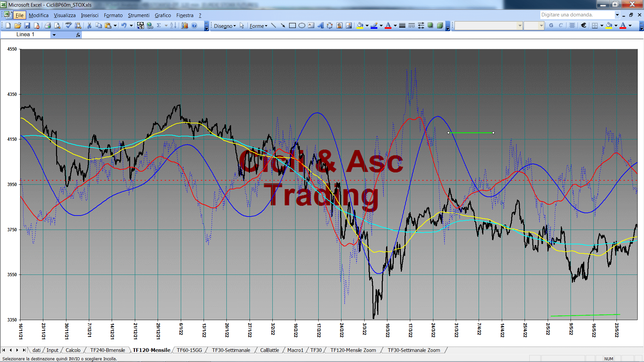Screen dimensions: 644x362
Task: Click the Open file folder icon
Action: click(x=17, y=25)
